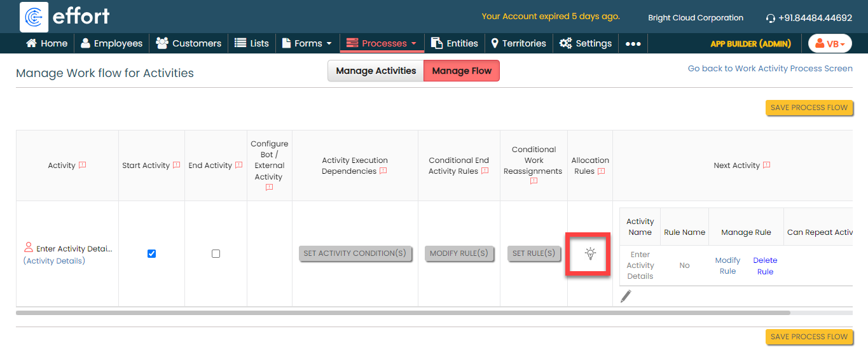Click the top Save Process Flow button
The image size is (868, 359).
(x=809, y=108)
